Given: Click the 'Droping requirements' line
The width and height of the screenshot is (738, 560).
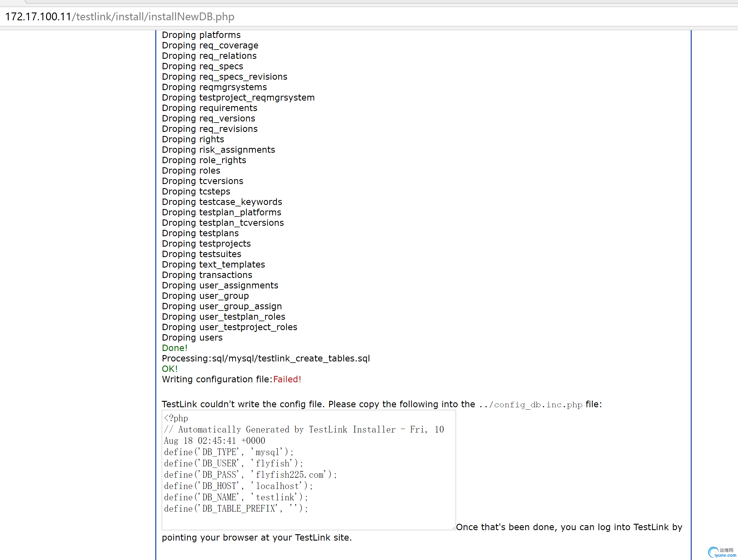Looking at the screenshot, I should pyautogui.click(x=210, y=108).
